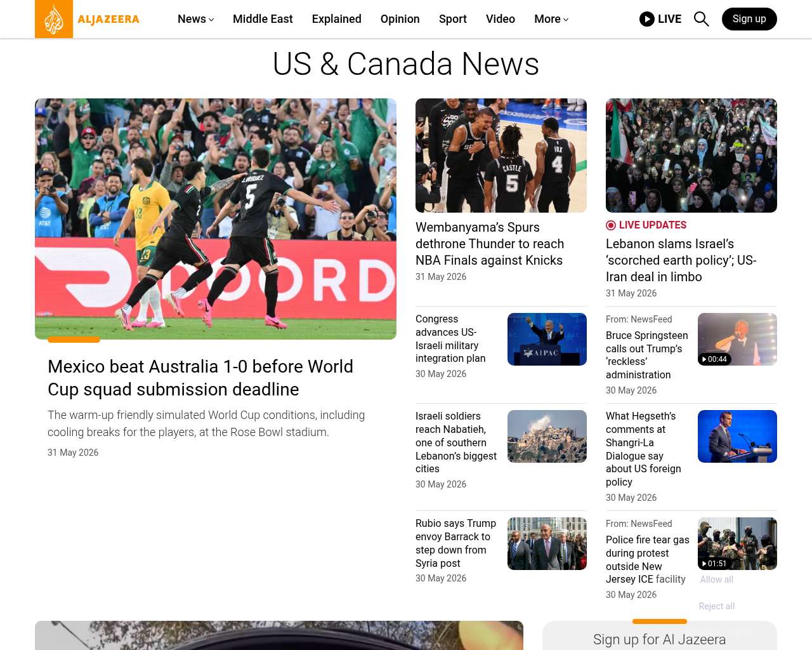Open search with the magnifier icon

click(x=701, y=19)
